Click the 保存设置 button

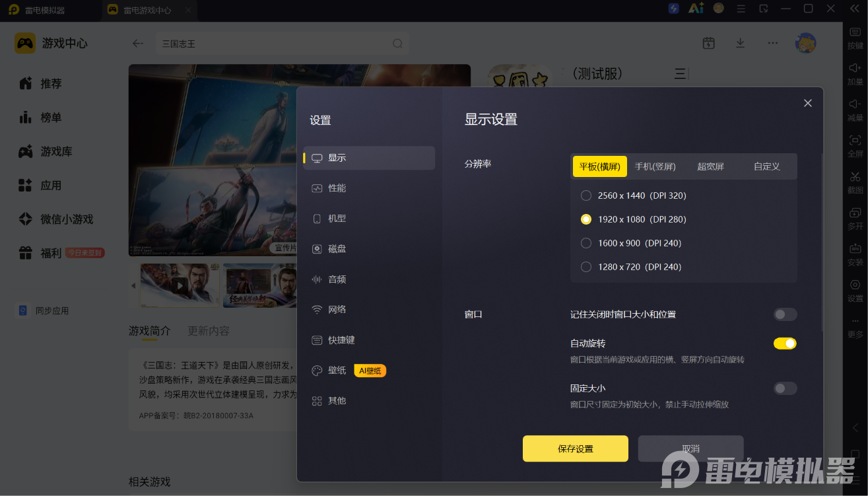(576, 448)
